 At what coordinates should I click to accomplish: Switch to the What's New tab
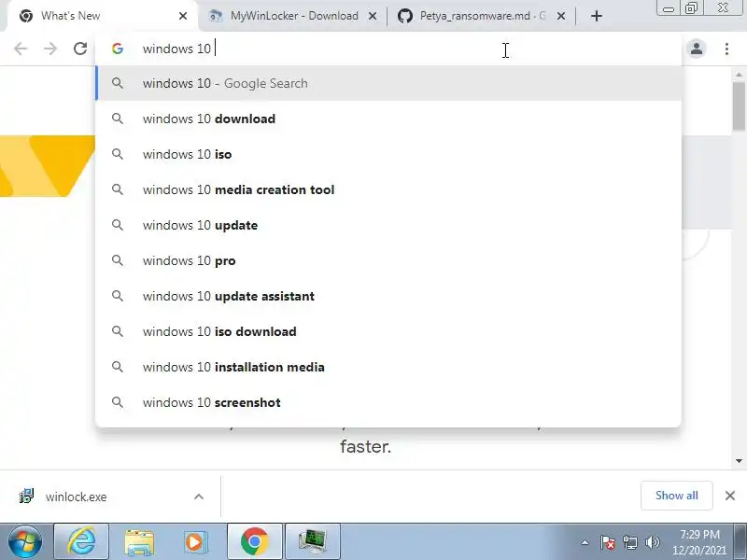[102, 16]
